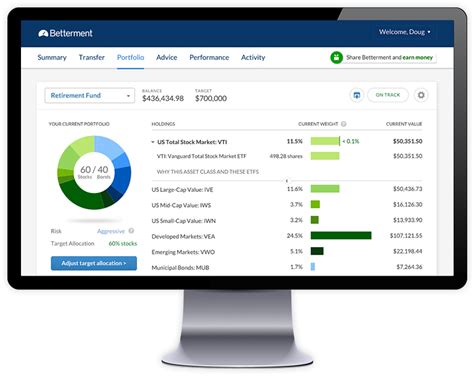The width and height of the screenshot is (474, 376).
Task: Go to the Summary tab
Action: point(52,57)
